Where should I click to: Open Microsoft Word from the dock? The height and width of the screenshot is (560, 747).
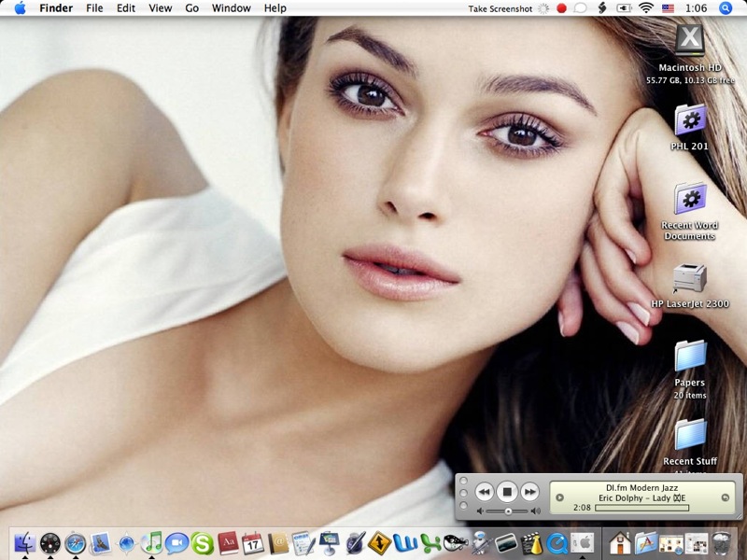point(405,542)
